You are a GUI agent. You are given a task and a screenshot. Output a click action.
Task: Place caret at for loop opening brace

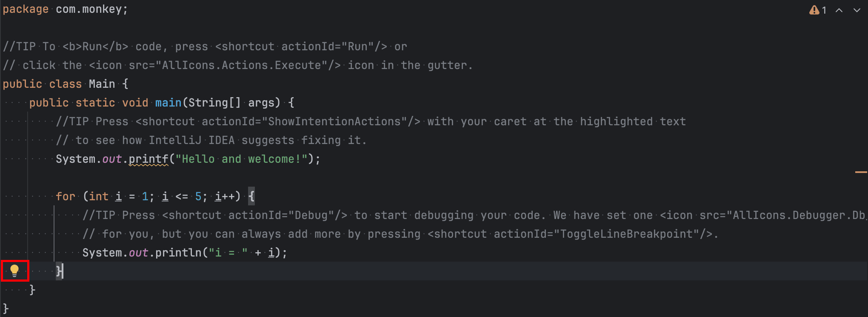tap(251, 196)
